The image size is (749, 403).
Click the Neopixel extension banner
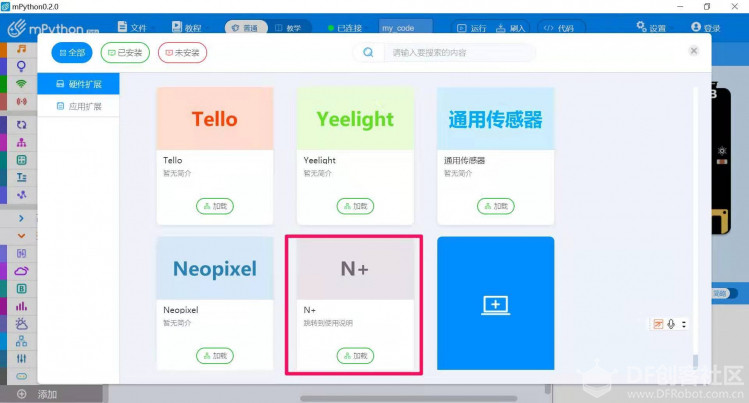(x=215, y=268)
